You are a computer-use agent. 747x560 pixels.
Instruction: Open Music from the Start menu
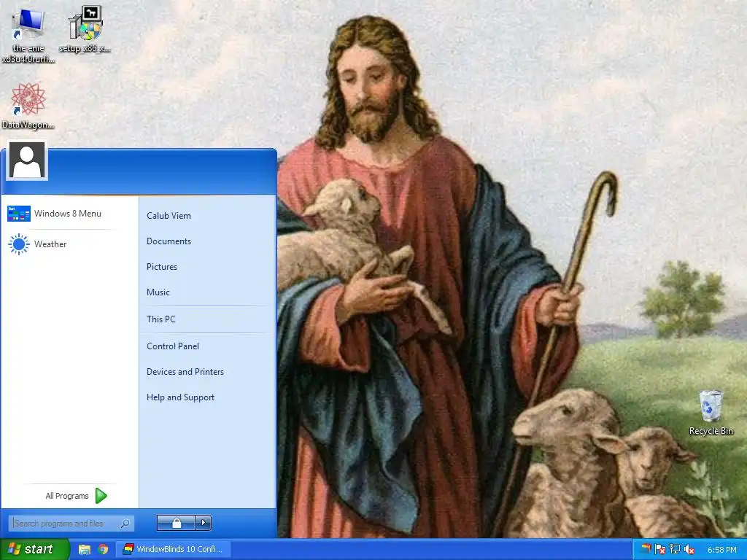[158, 292]
